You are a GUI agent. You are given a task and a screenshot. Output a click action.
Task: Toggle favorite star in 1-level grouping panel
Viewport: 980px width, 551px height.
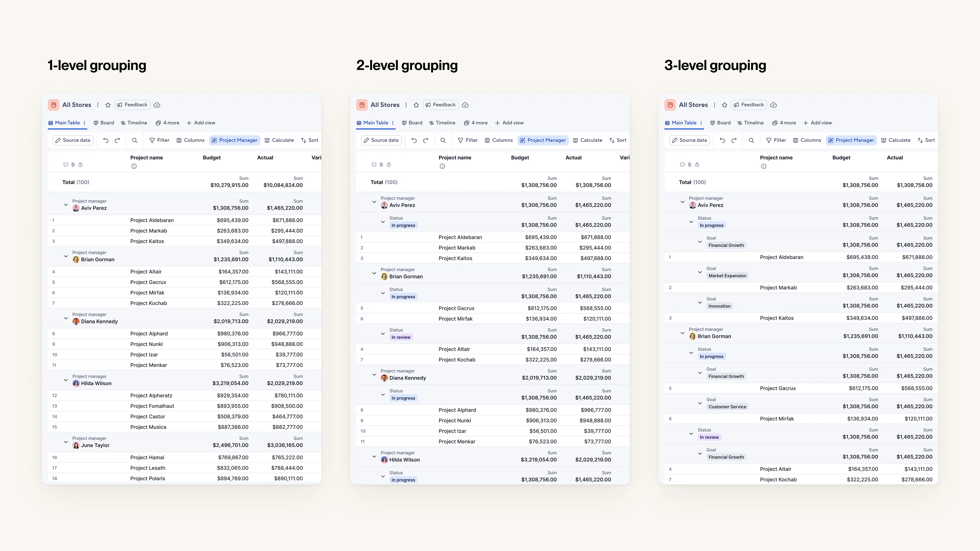(108, 105)
